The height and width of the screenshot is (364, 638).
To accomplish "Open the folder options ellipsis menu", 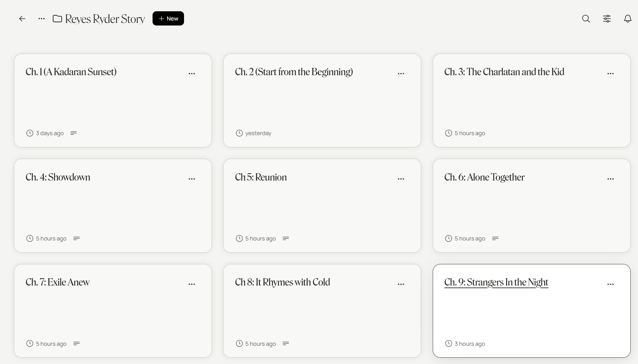I will pos(41,19).
